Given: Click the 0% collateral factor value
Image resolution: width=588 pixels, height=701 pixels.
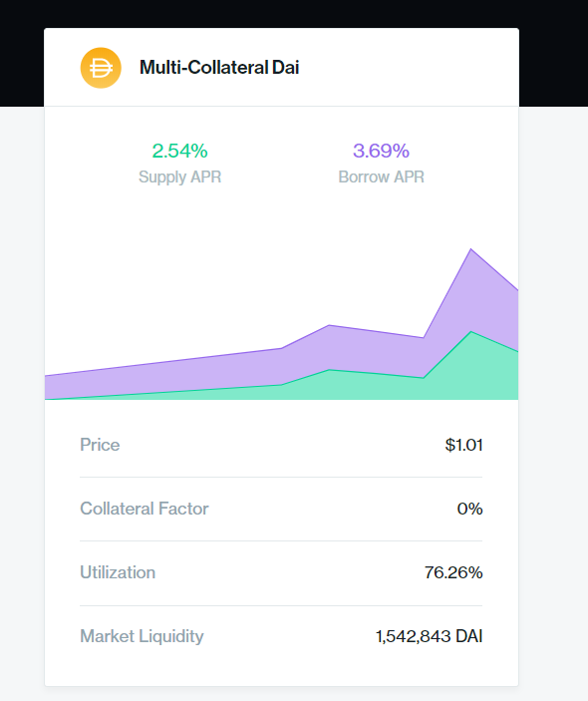Looking at the screenshot, I should (x=469, y=509).
